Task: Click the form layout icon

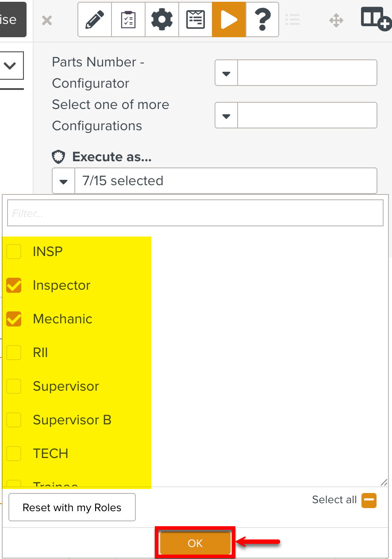Action: 196,20
